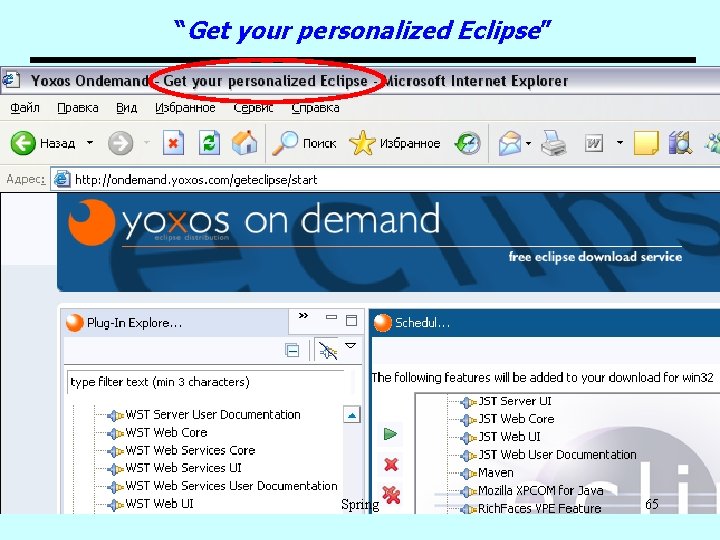Open the Edit button dropdown arrow
This screenshot has width=720, height=540.
click(x=619, y=143)
